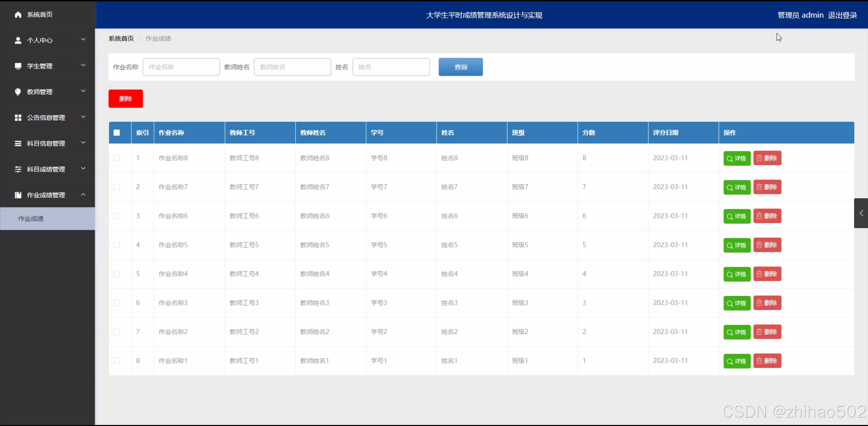This screenshot has width=868, height=426.
Task: Click the 教师姓名 search input field
Action: coord(292,67)
